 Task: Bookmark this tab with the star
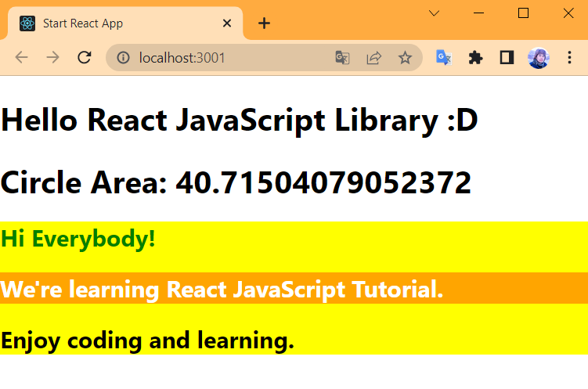click(x=405, y=58)
